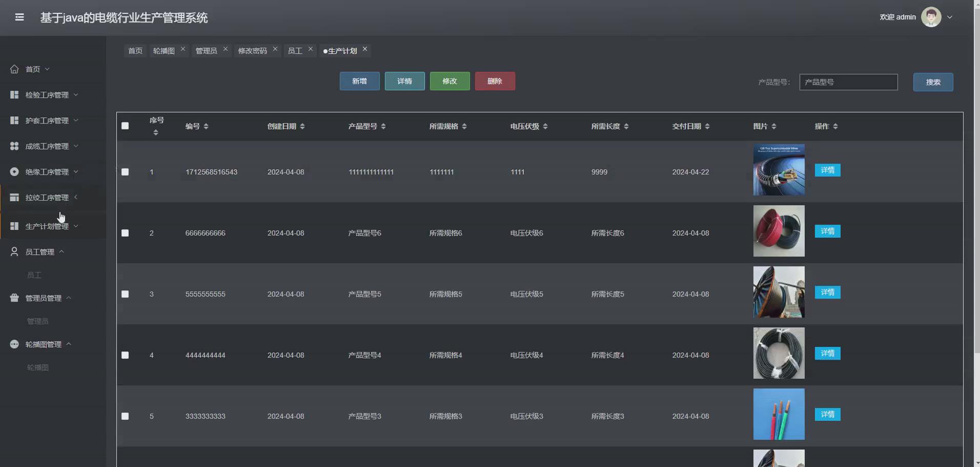Open 详情 for row 5555555555

pyautogui.click(x=828, y=292)
